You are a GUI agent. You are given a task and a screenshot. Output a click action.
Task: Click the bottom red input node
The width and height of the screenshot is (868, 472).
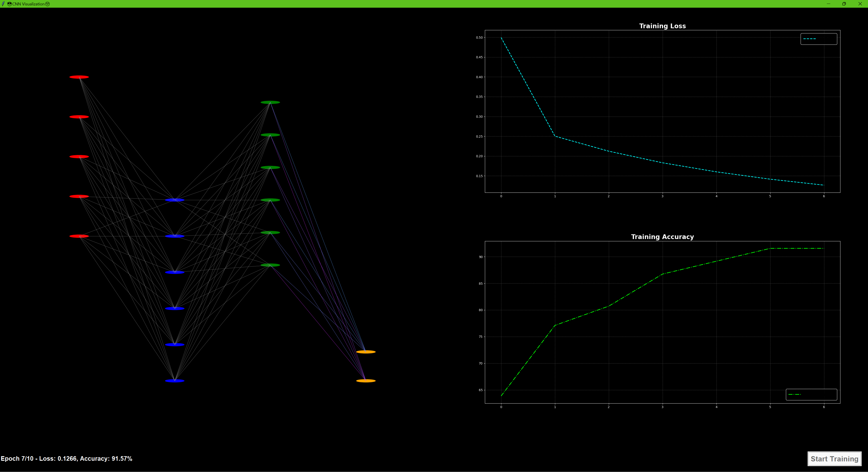pos(79,236)
